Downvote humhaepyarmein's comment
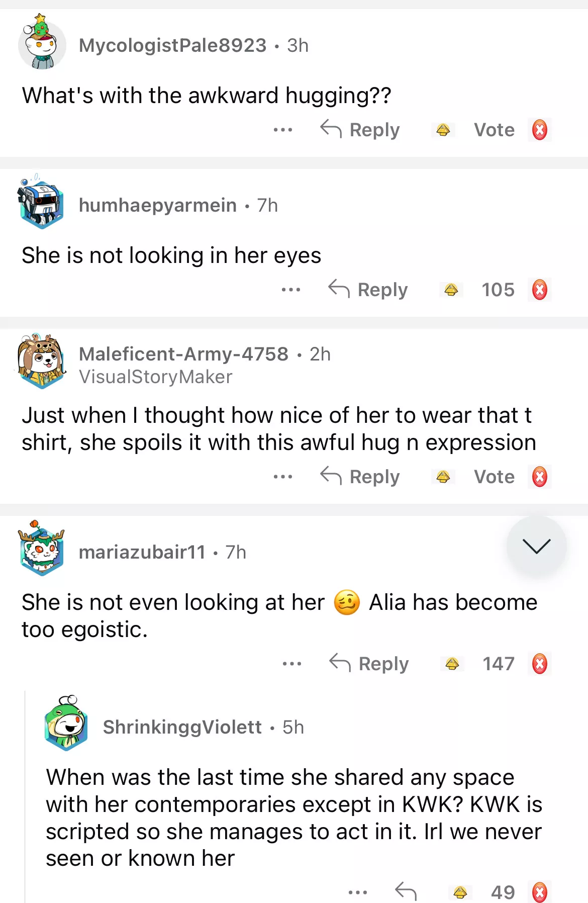 click(540, 290)
